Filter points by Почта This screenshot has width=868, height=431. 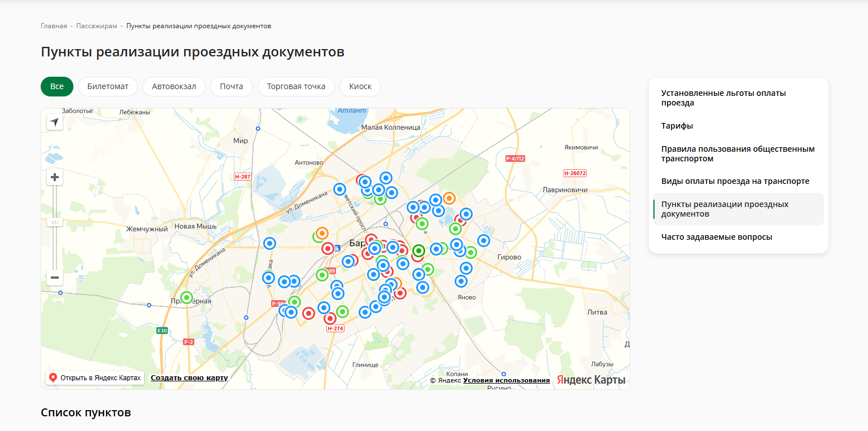click(232, 87)
